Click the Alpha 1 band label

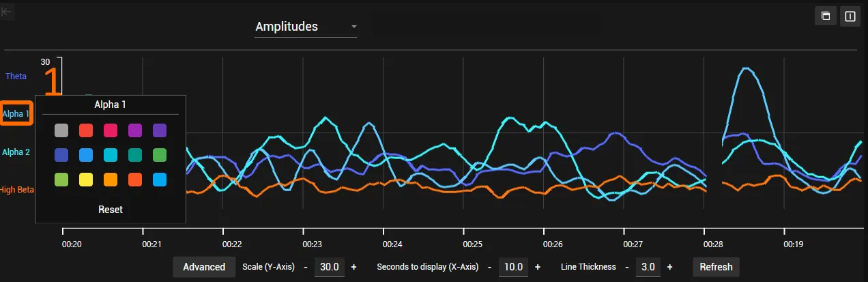(x=16, y=114)
